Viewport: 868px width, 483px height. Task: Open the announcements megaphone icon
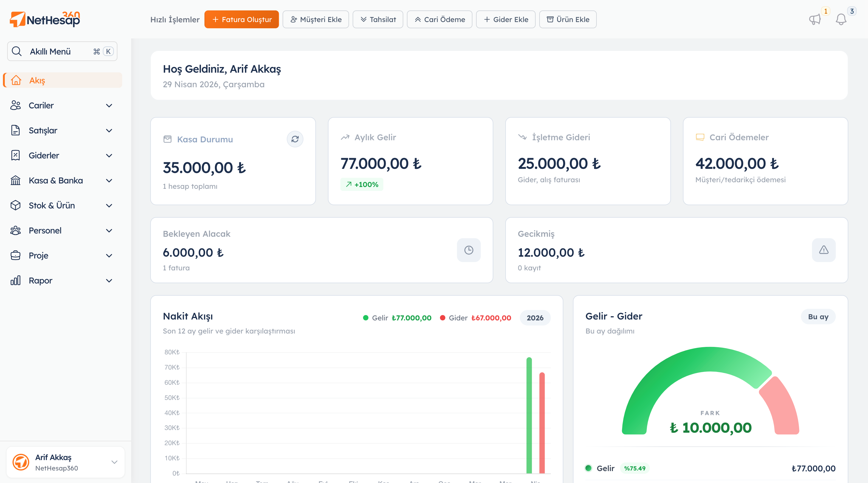[x=815, y=19]
